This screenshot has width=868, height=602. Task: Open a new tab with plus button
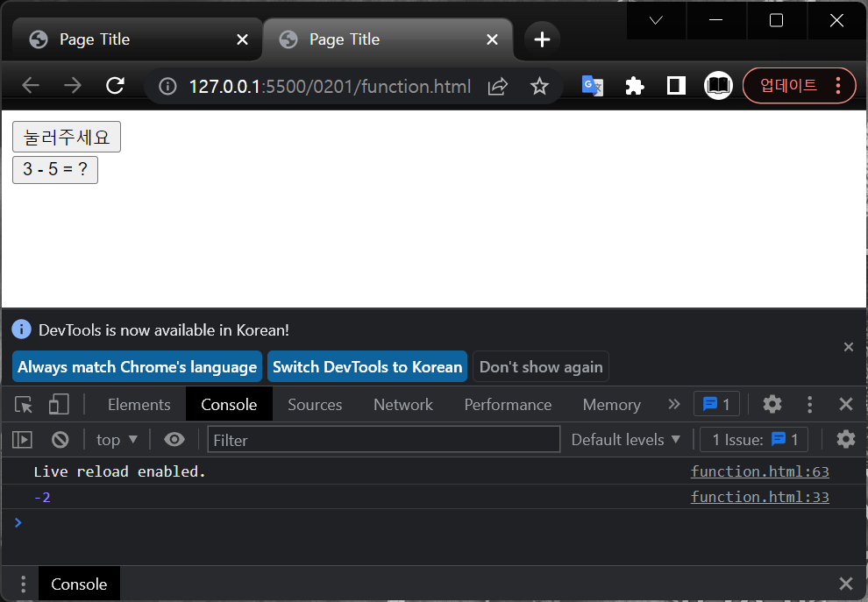click(x=542, y=39)
